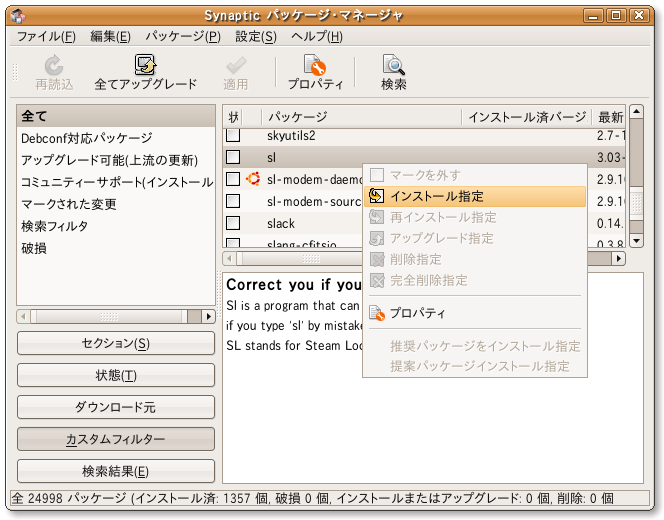Sort by パッケージ column header
This screenshot has width=664, height=520.
point(361,117)
